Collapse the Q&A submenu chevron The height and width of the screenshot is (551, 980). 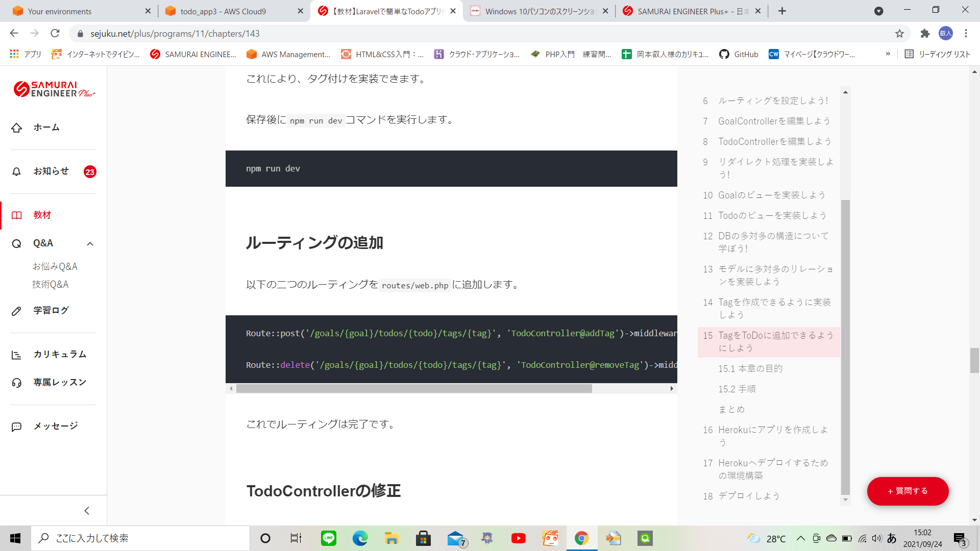[x=90, y=244]
